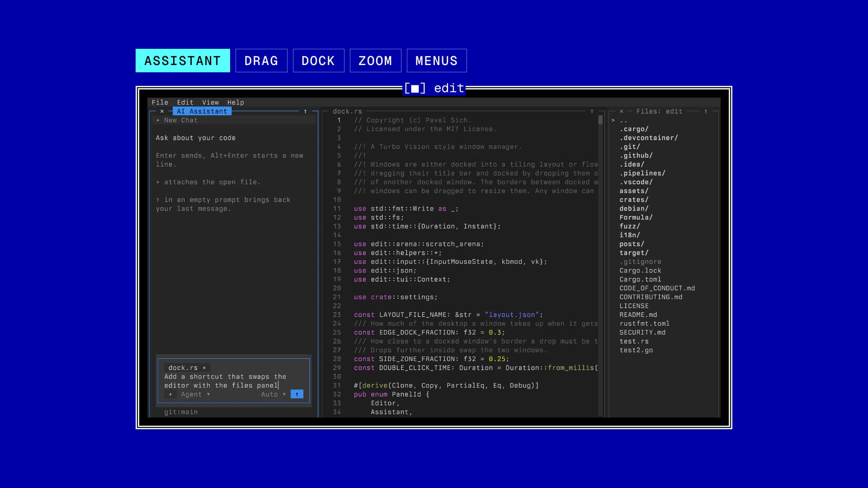The image size is (868, 488).
Task: Click the git:main branch indicator
Action: coord(181,412)
